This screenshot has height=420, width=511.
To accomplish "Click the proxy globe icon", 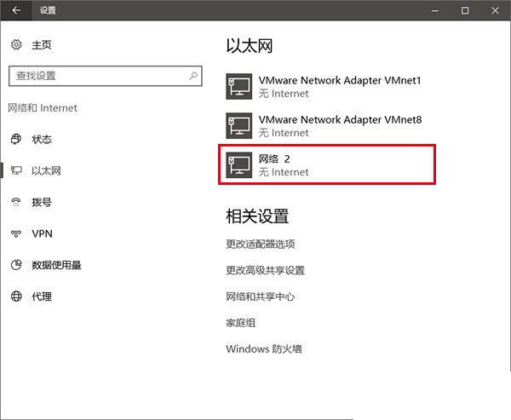I will click(16, 296).
